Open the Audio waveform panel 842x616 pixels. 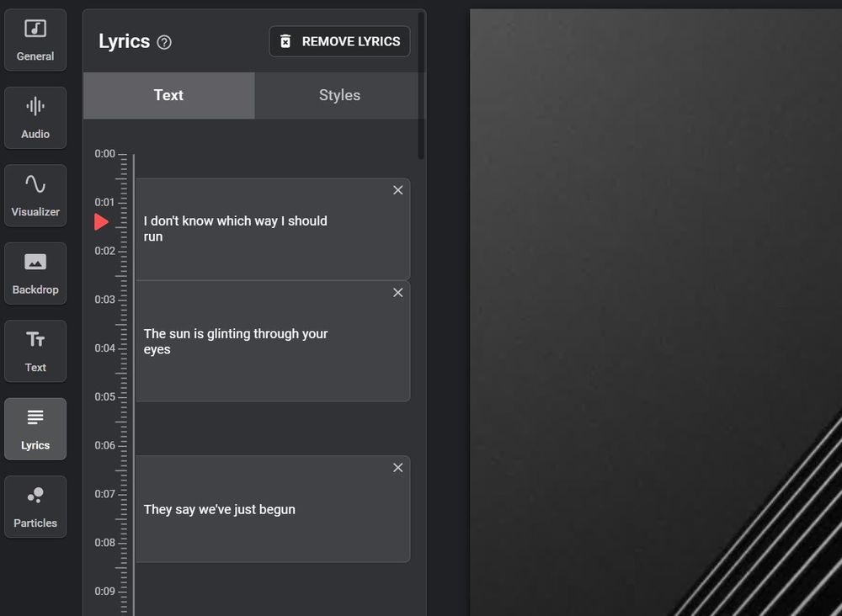[35, 118]
